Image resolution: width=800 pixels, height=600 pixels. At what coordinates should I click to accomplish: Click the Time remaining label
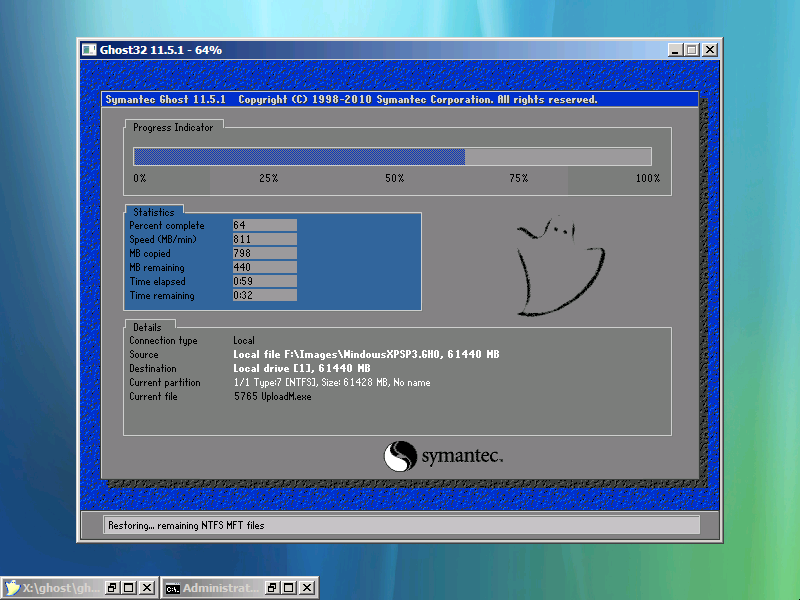pos(162,296)
